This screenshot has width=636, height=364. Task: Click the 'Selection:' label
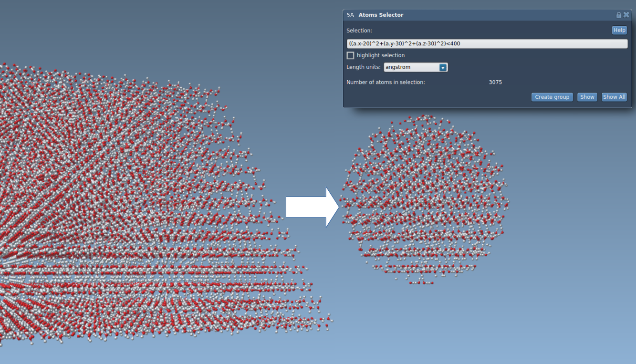point(359,31)
